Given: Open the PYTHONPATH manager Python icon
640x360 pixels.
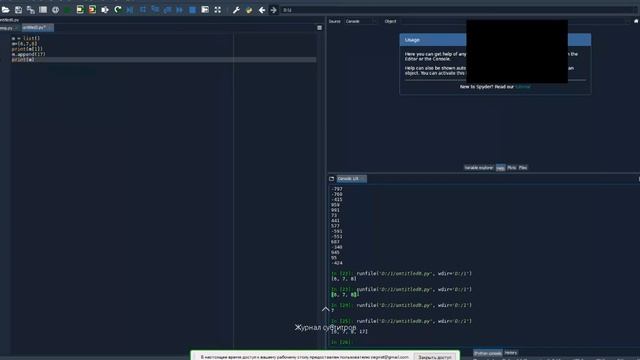Looking at the screenshot, I should 249,9.
